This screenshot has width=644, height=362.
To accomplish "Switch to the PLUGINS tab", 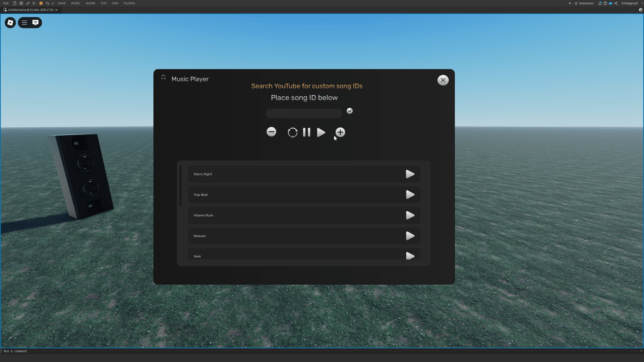I will (x=129, y=3).
